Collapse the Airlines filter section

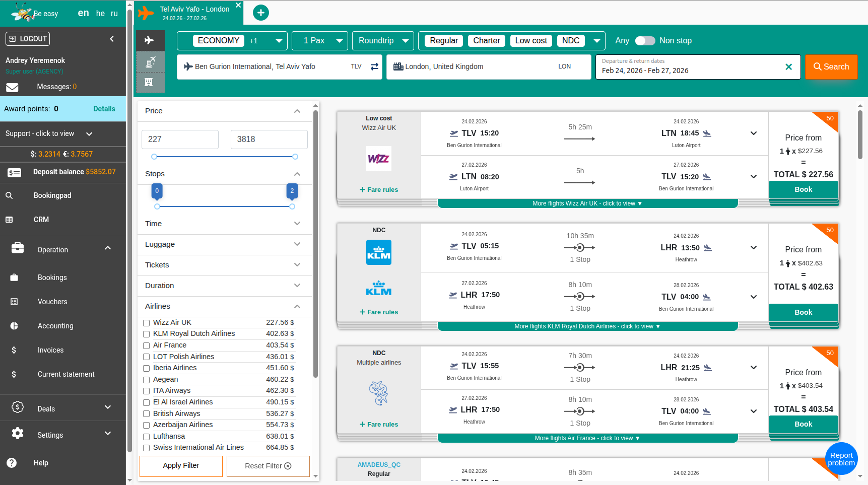pos(297,307)
